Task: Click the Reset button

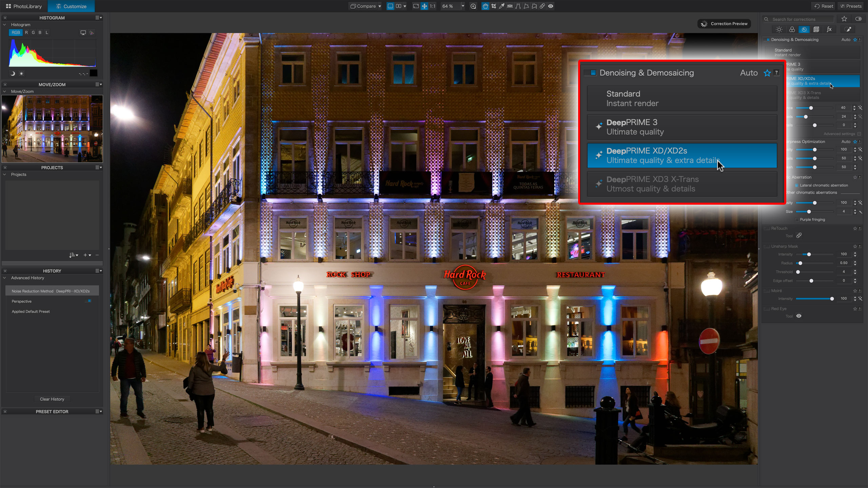Action: (824, 6)
